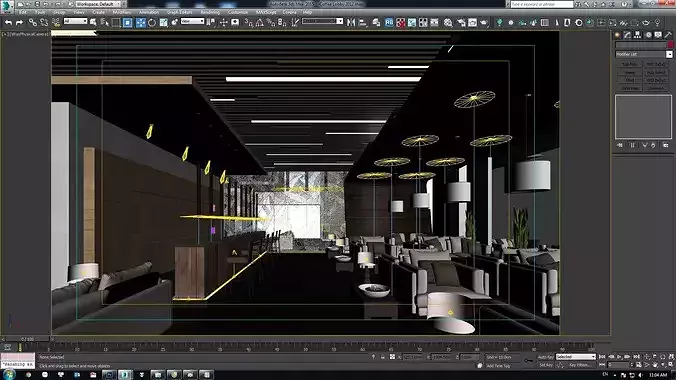Open the Views menu
This screenshot has height=380, width=676.
click(x=79, y=13)
